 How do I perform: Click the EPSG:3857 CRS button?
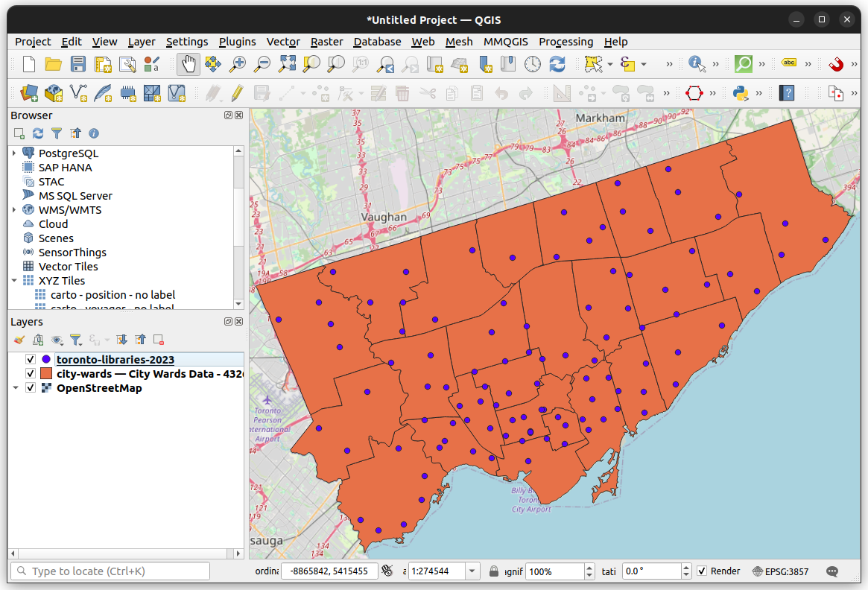coord(781,571)
